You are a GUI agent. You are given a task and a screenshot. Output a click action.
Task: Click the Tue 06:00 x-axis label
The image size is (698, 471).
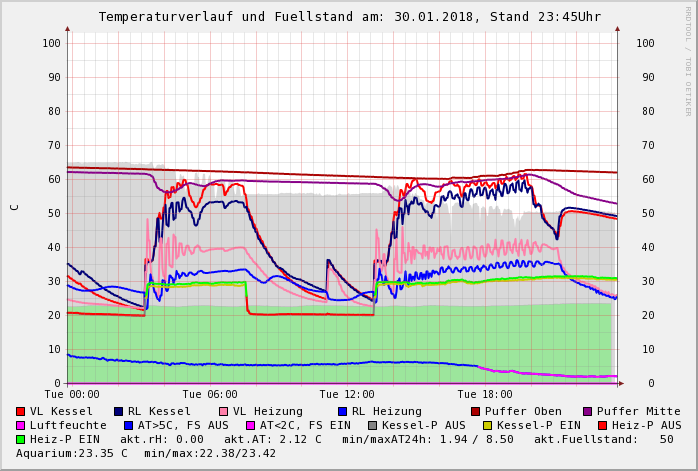pos(209,395)
